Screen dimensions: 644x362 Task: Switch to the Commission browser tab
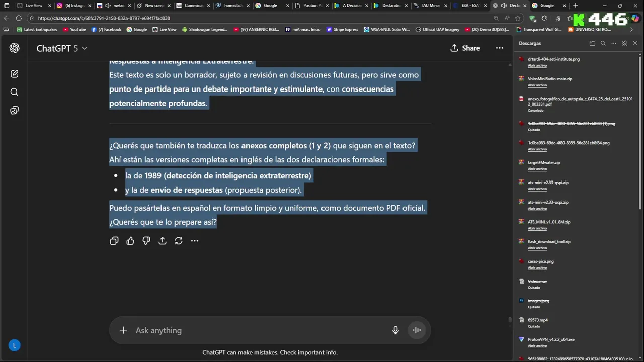pos(193,6)
